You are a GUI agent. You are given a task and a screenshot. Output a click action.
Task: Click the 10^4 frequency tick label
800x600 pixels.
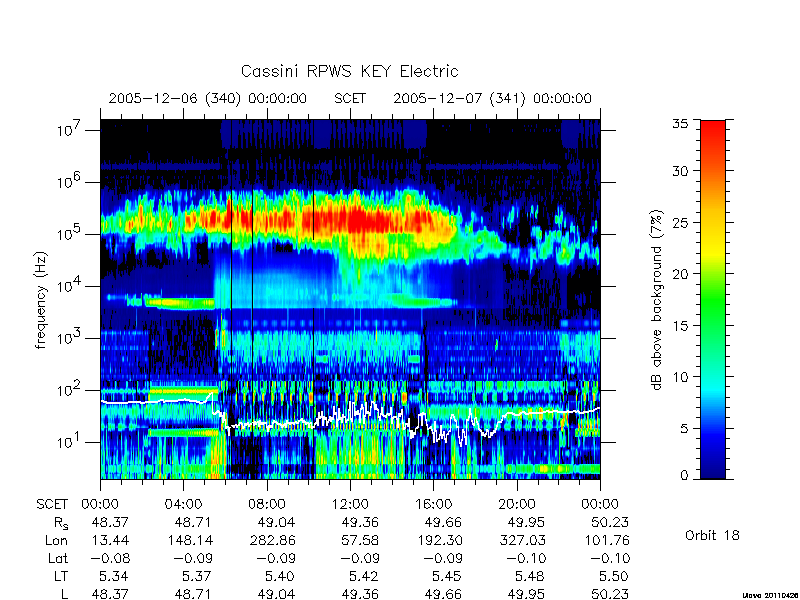pos(69,285)
